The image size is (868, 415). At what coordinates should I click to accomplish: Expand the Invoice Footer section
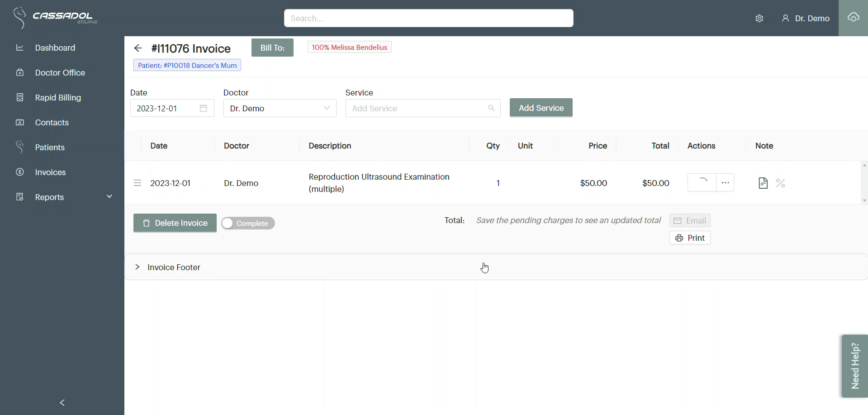point(138,267)
